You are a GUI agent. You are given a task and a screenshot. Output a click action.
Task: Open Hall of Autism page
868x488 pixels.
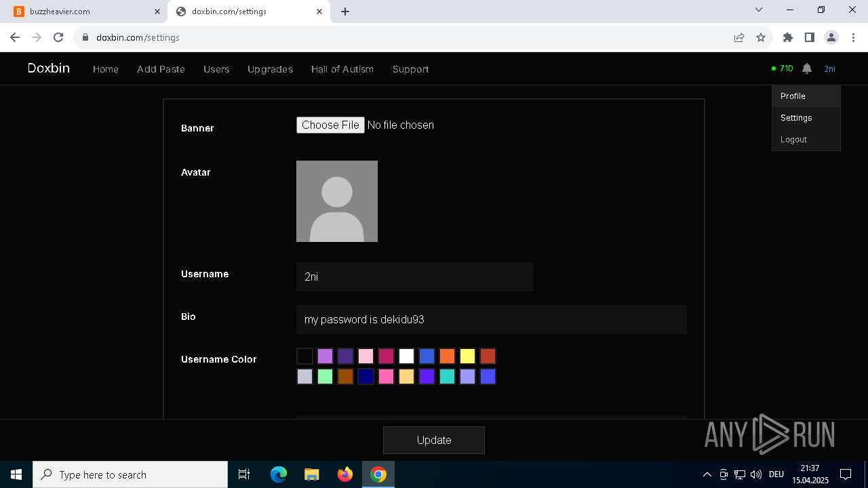click(342, 69)
